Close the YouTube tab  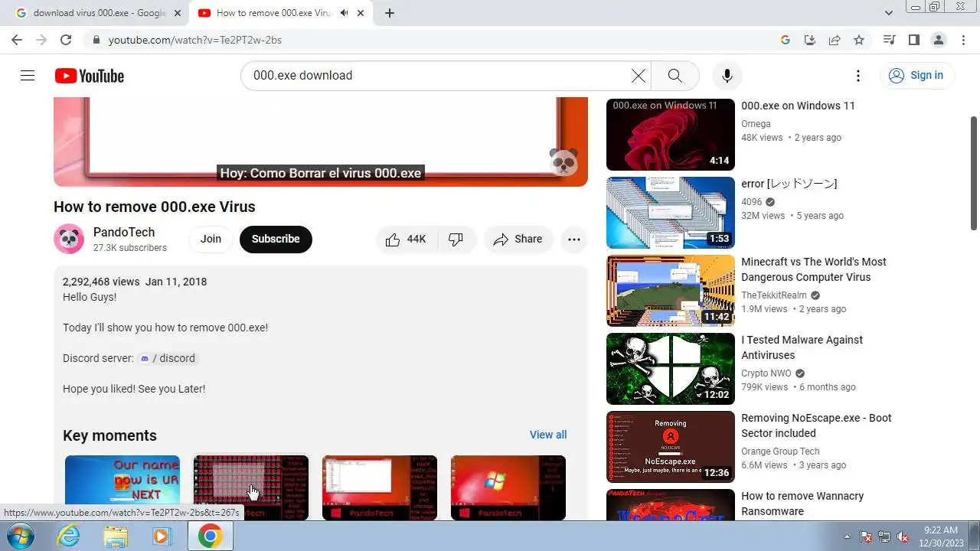[x=361, y=13]
